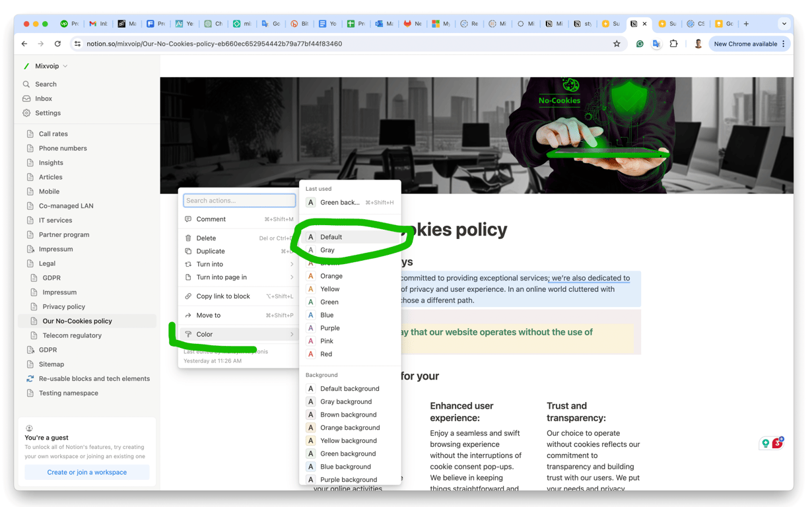Close the active Notion tab
The height and width of the screenshot is (507, 812).
644,24
